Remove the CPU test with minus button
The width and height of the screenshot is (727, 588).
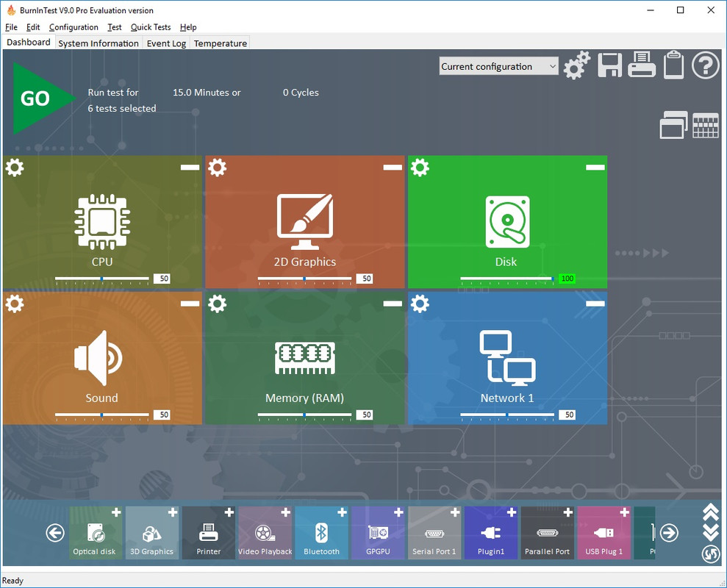click(190, 168)
